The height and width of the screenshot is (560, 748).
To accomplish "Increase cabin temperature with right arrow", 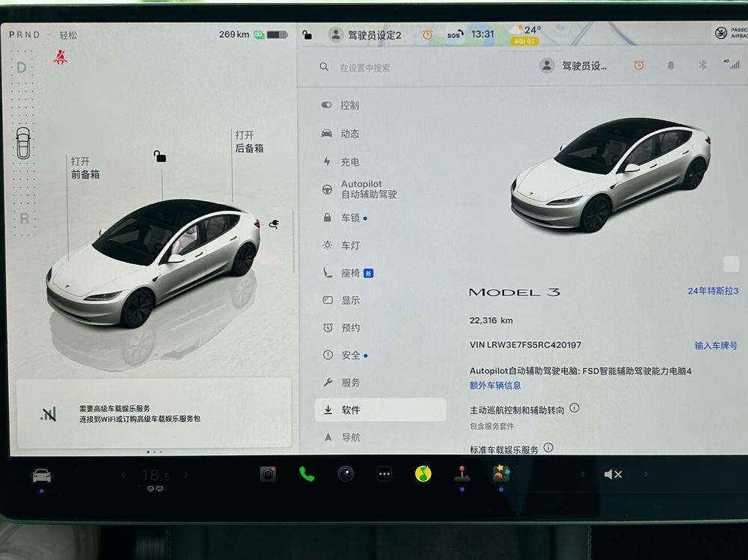I will (186, 475).
